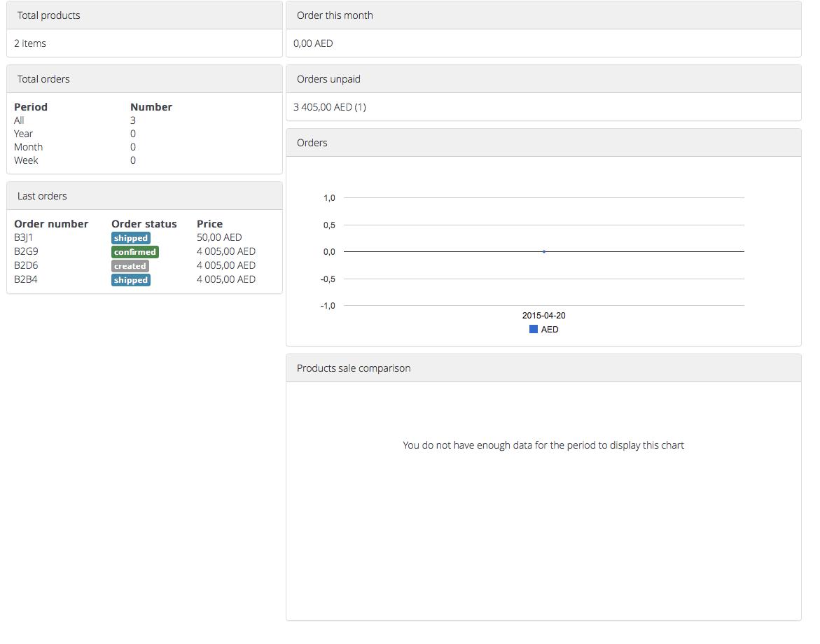Click the gray created status badge
820x644 pixels.
coord(130,266)
